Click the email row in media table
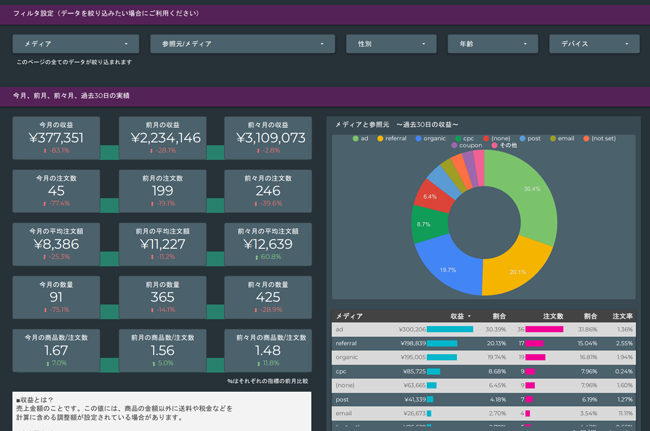Screen dimensions: 650x431 (x=484, y=413)
